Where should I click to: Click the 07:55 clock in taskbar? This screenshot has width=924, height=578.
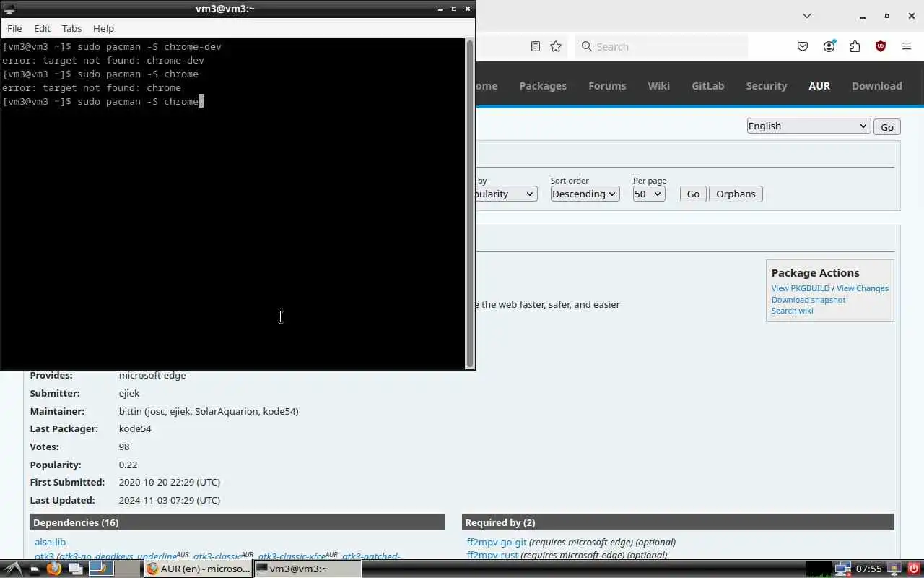(868, 569)
